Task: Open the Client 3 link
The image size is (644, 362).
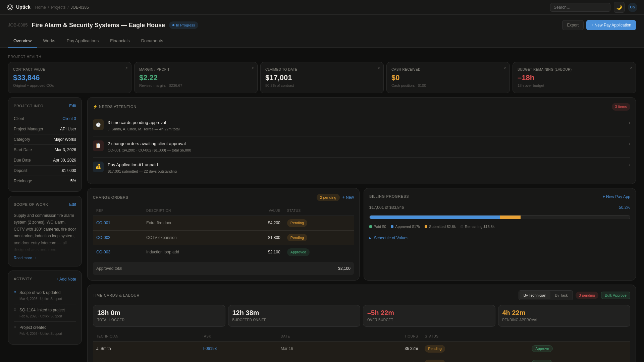Action: [69, 119]
